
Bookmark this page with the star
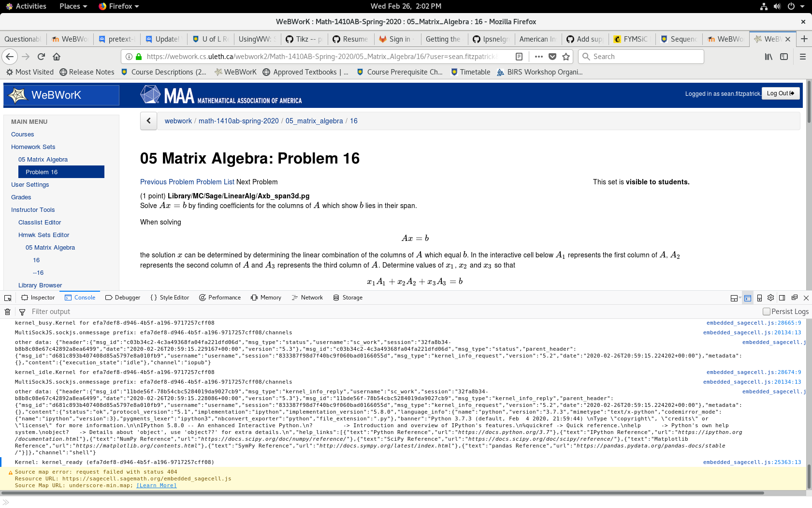tap(566, 57)
